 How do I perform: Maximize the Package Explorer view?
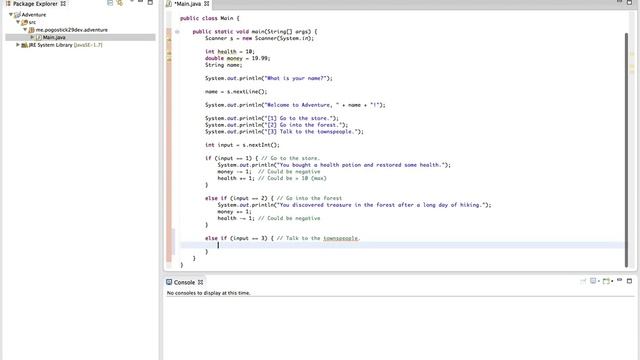click(x=150, y=2)
